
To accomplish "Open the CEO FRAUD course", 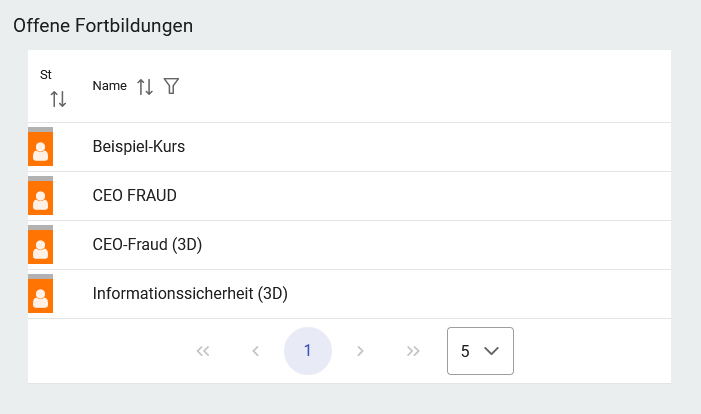I will (x=134, y=196).
